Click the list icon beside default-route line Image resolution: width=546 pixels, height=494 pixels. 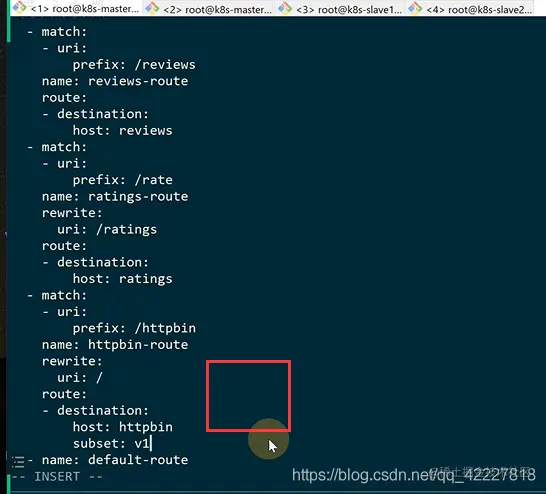click(18, 462)
